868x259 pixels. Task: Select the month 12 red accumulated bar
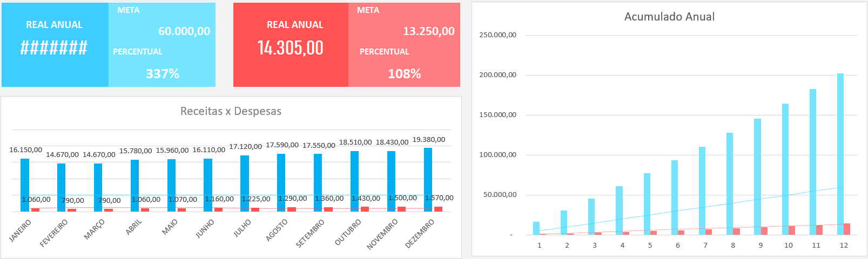click(x=847, y=229)
